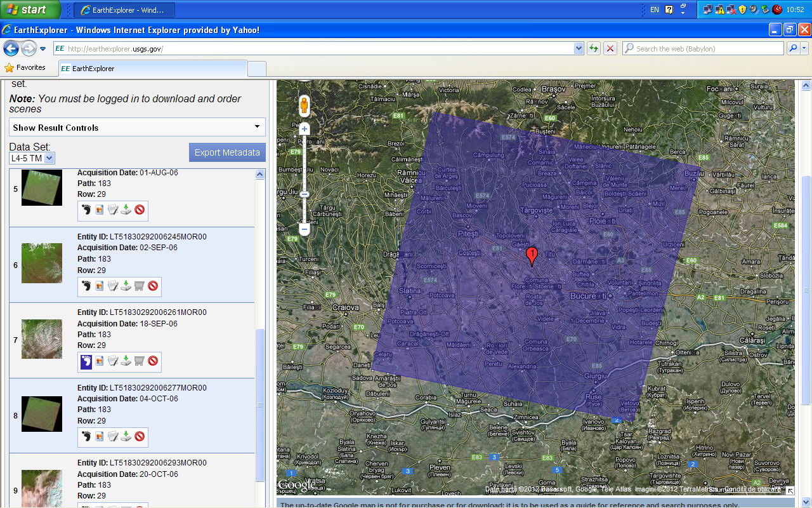Click the Conditii de utilizare map link
The width and height of the screenshot is (812, 508).
753,489
